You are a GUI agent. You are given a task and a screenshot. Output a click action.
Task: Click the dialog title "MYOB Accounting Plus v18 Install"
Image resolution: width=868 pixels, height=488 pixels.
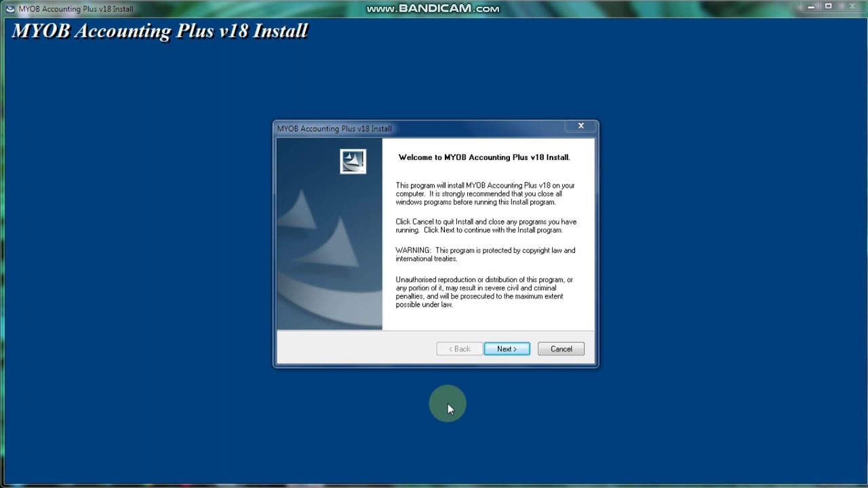coord(334,129)
